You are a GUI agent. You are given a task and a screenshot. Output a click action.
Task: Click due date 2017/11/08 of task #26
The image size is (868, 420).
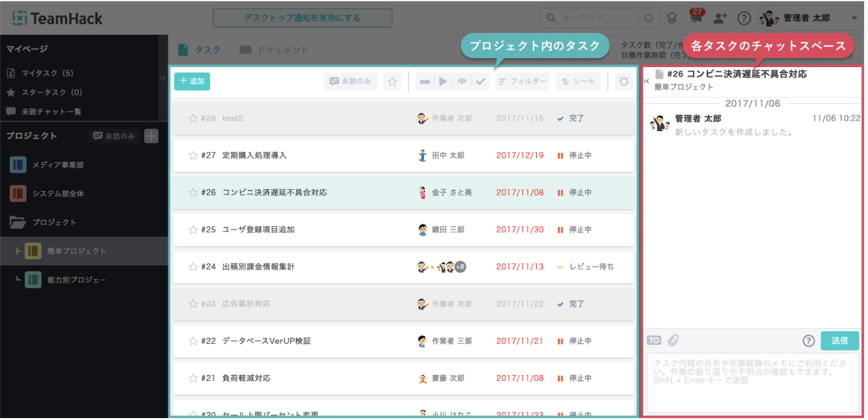519,192
